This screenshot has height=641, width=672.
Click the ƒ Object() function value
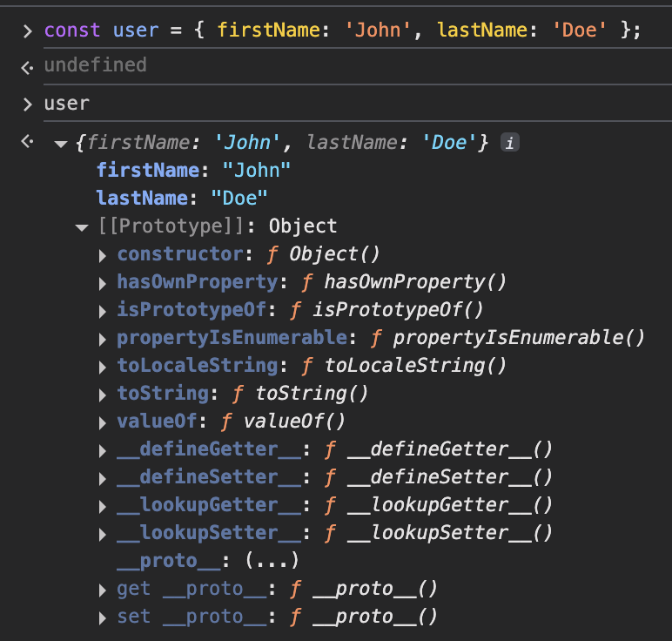324,253
